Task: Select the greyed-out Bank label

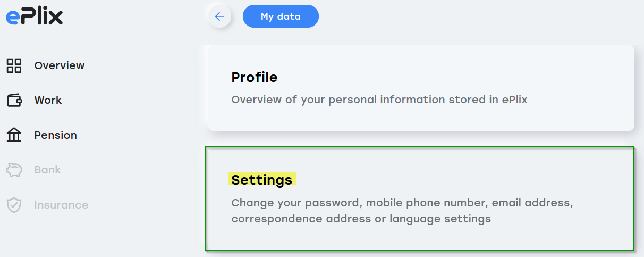Action: [x=48, y=170]
